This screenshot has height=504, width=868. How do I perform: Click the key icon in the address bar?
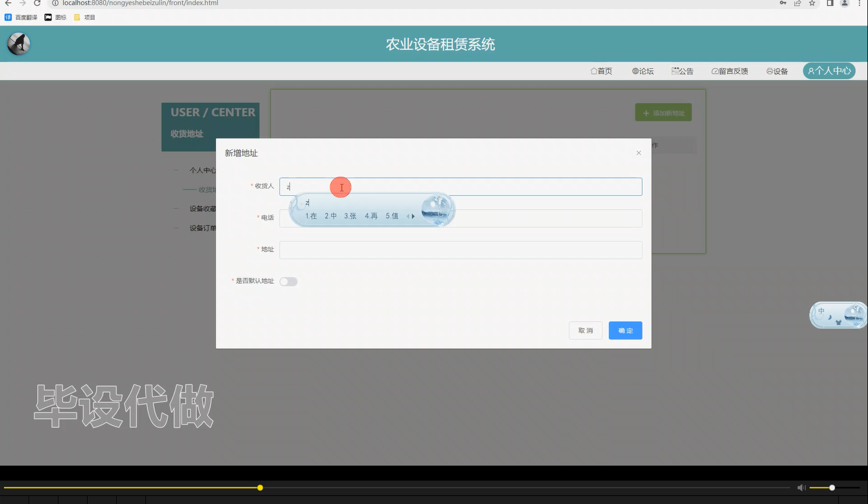click(783, 3)
